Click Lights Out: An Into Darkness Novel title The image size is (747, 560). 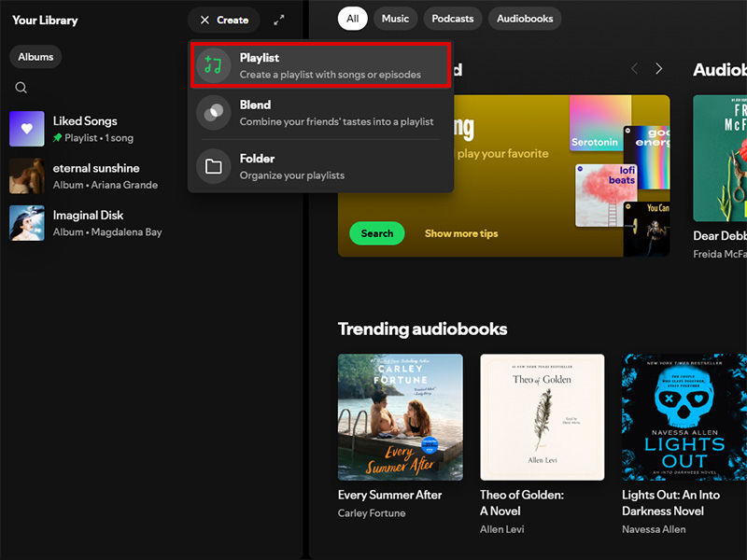(670, 503)
